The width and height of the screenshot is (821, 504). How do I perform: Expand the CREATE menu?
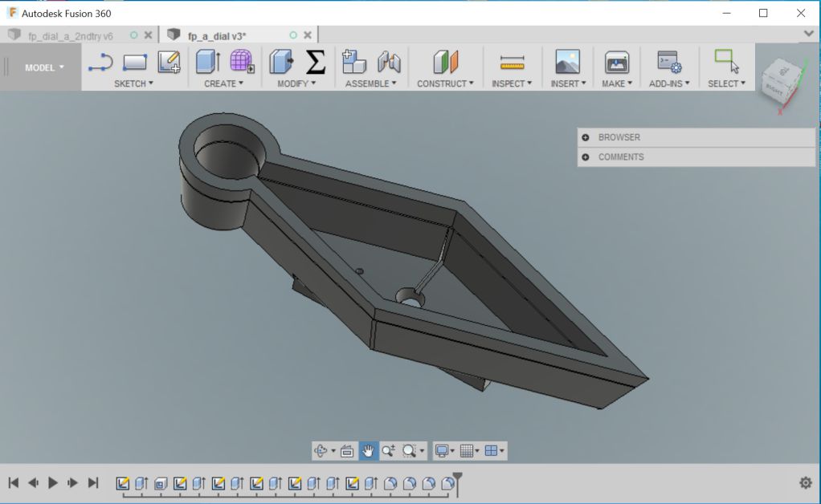pos(223,83)
